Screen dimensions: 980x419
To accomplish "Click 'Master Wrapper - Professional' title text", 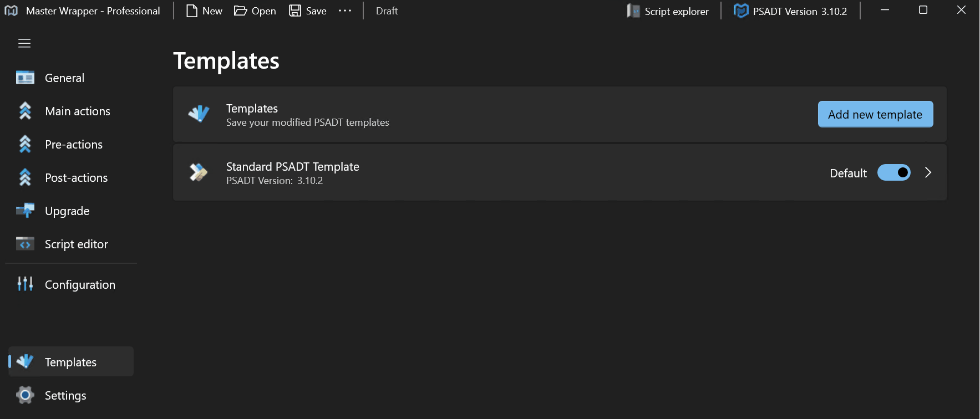I will point(93,11).
